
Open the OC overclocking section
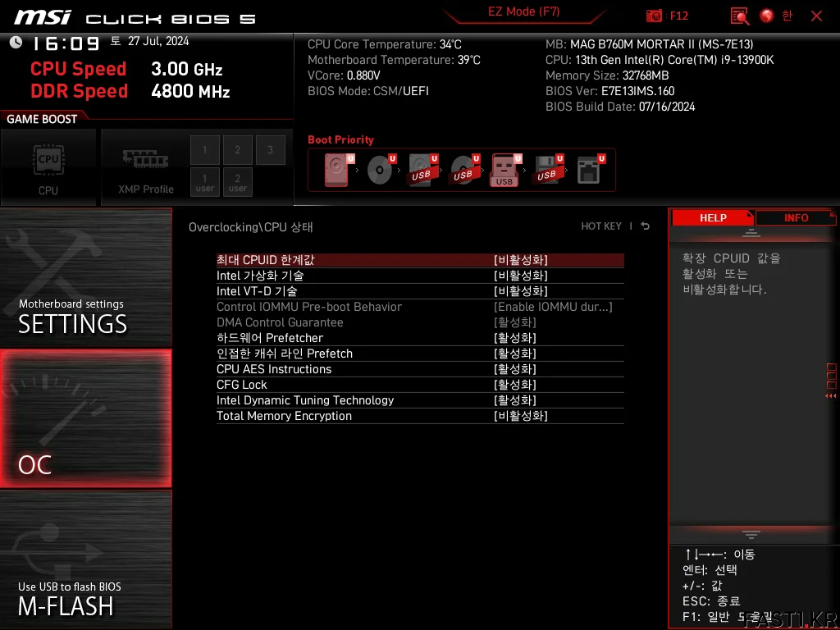coord(85,418)
